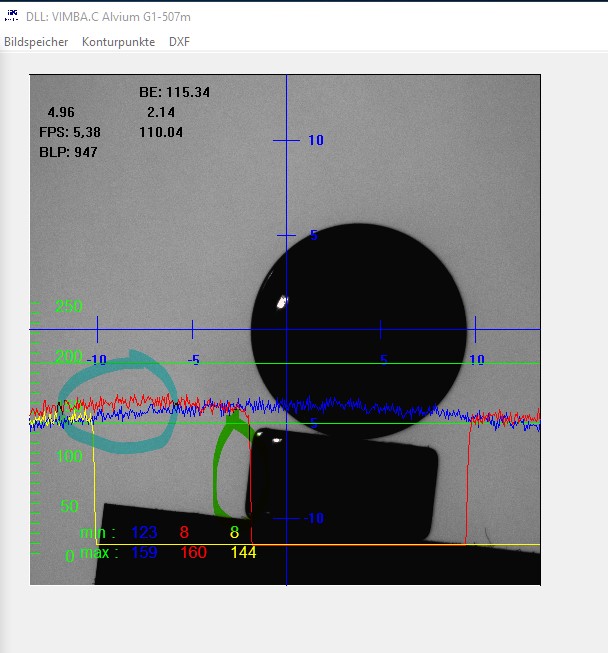The image size is (608, 653).
Task: Open the DXF menu
Action: click(x=179, y=42)
